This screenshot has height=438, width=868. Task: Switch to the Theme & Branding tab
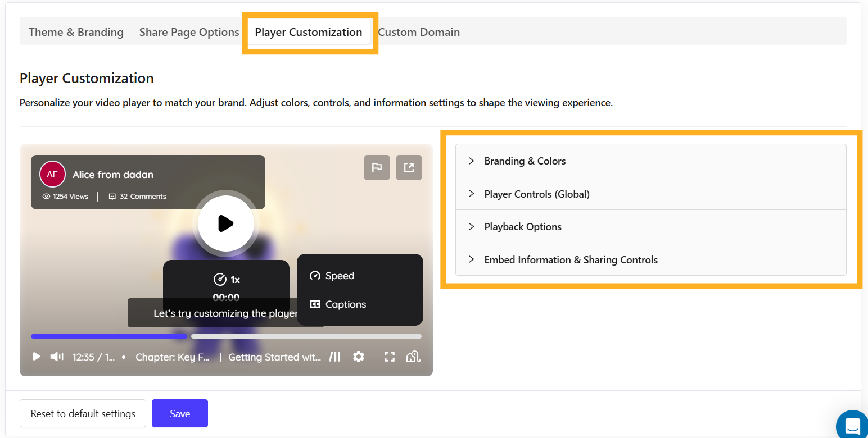click(76, 32)
